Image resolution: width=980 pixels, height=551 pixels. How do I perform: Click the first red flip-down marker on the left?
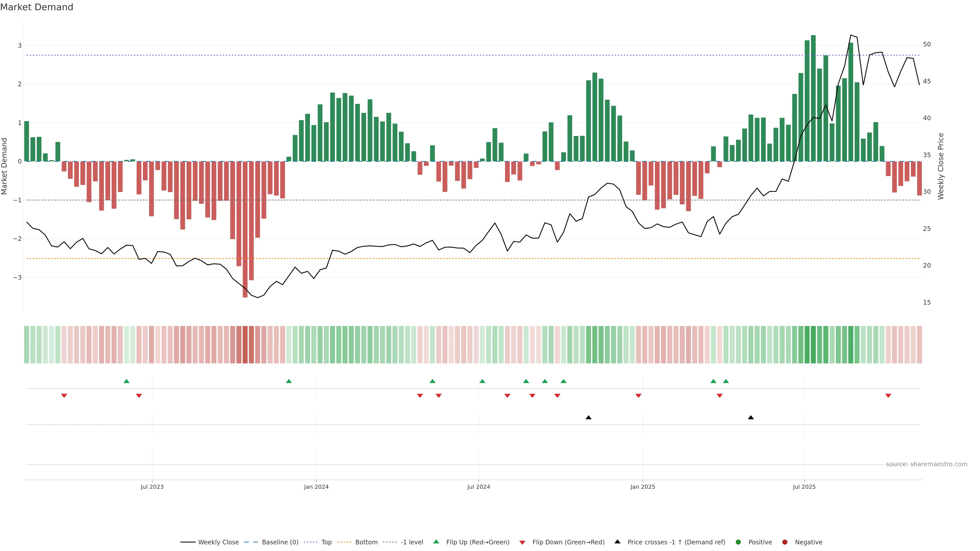[64, 396]
